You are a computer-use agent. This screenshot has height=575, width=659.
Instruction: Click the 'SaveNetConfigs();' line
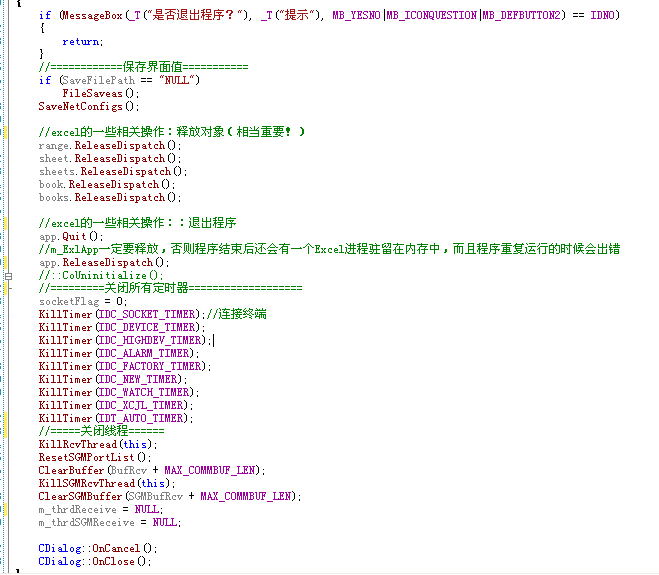point(89,106)
